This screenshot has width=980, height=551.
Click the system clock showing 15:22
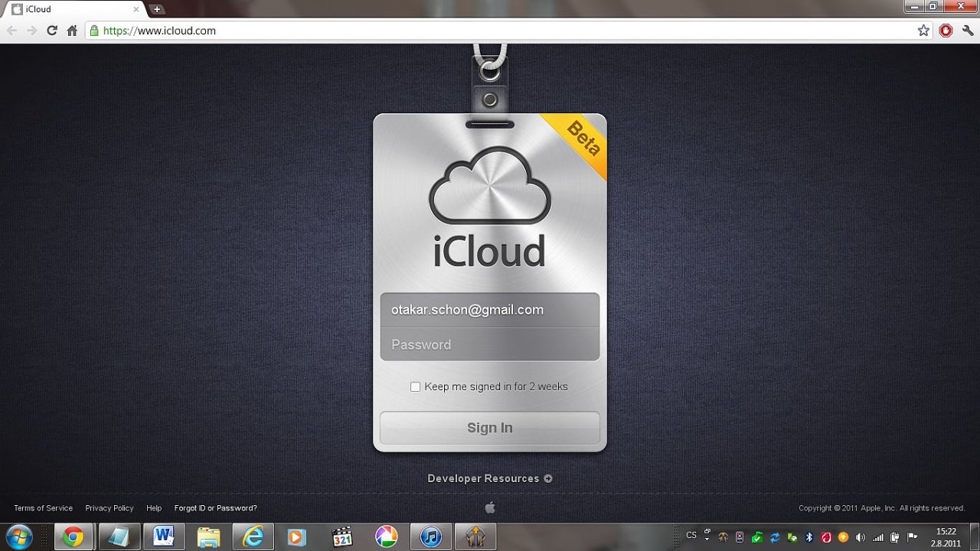click(x=946, y=537)
